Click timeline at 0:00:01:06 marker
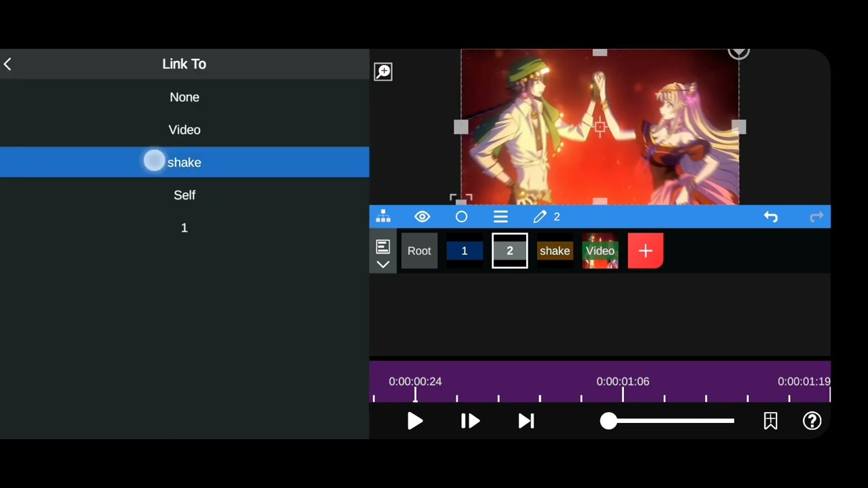 click(x=623, y=382)
